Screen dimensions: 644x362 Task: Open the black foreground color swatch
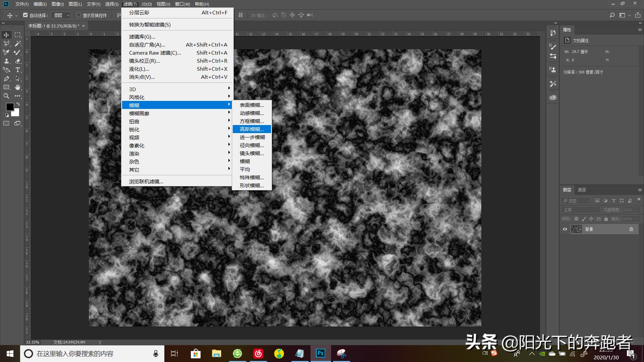click(9, 107)
